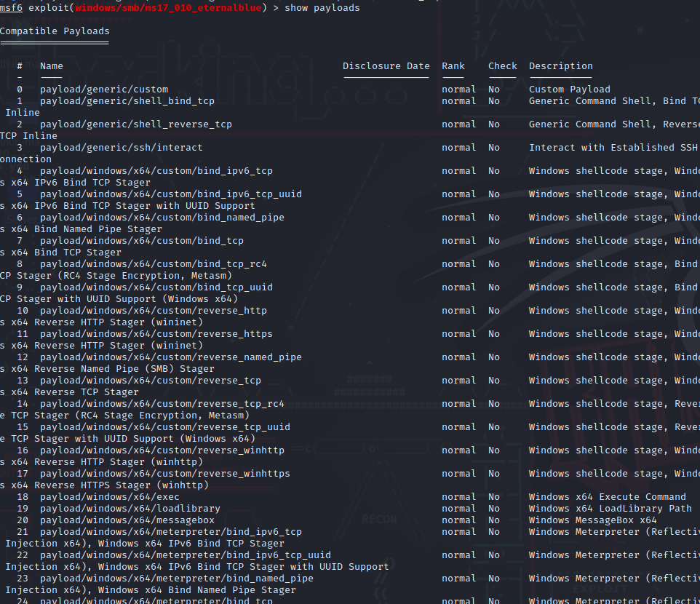Click 'CP Stager (RC4 Stage Encryption, Metasm)' line
The width and height of the screenshot is (700, 604).
(116, 275)
